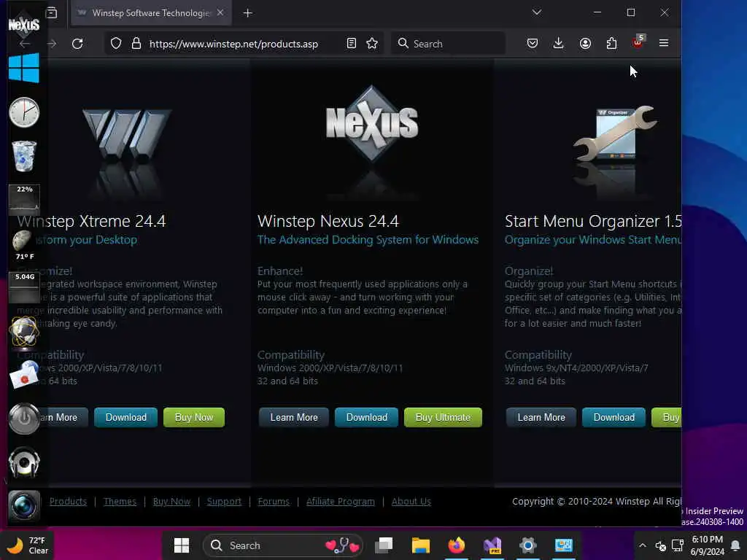747x560 pixels.
Task: Click the site security padlock icon
Action: click(x=136, y=44)
